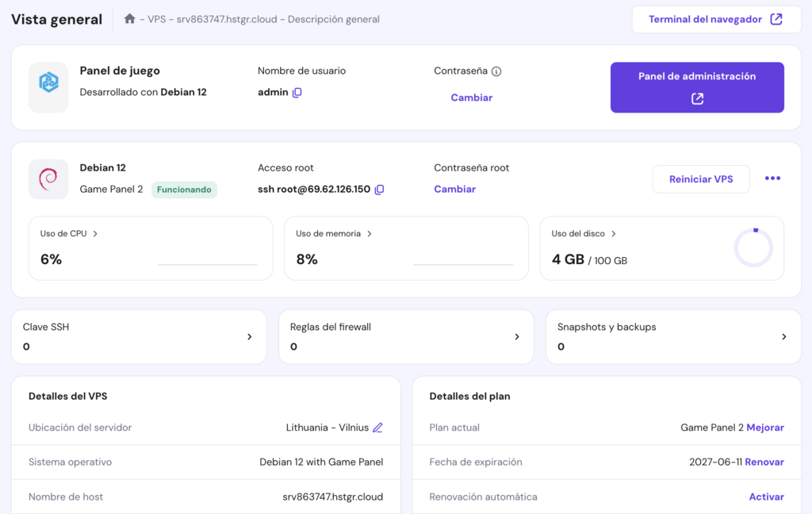Click Renovar next to the expiration date
812x514 pixels.
point(764,462)
